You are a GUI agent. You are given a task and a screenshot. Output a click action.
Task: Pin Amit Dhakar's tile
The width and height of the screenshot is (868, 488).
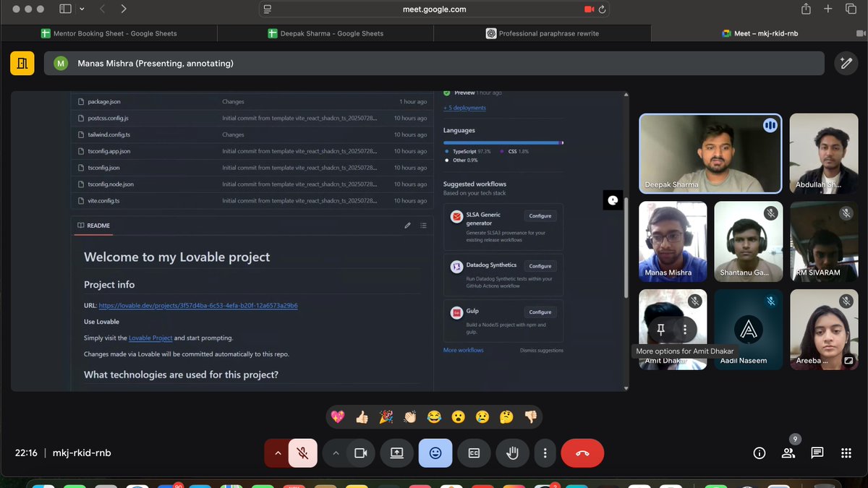coord(660,330)
